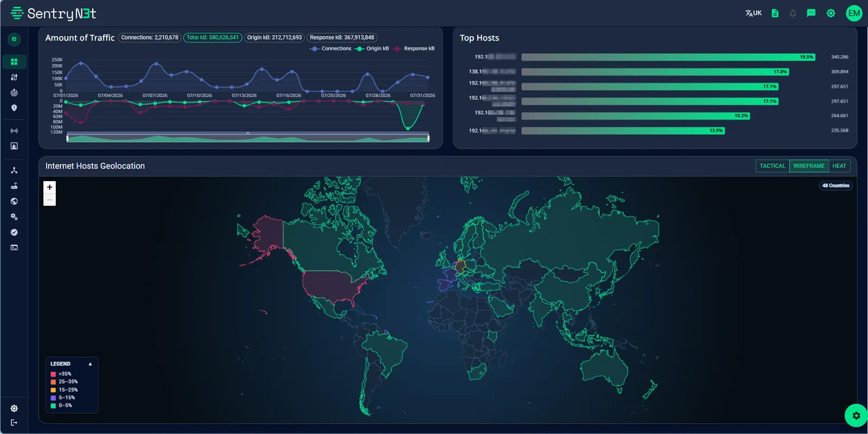Click the Amount of Traffic title

pyautogui.click(x=80, y=38)
